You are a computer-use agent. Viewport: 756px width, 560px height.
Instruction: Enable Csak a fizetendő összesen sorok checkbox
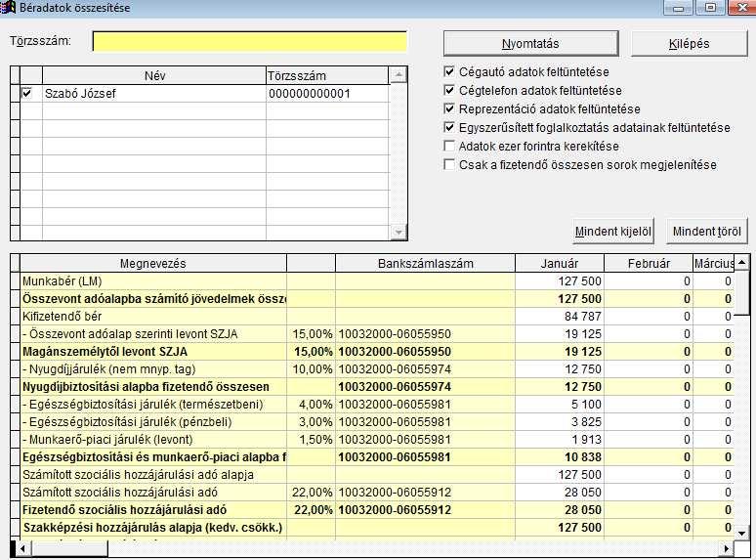click(x=449, y=164)
